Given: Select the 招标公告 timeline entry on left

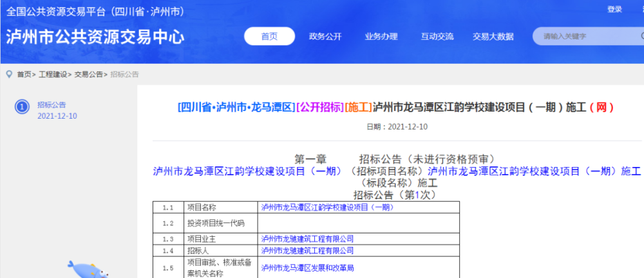Looking at the screenshot, I should pyautogui.click(x=52, y=104).
